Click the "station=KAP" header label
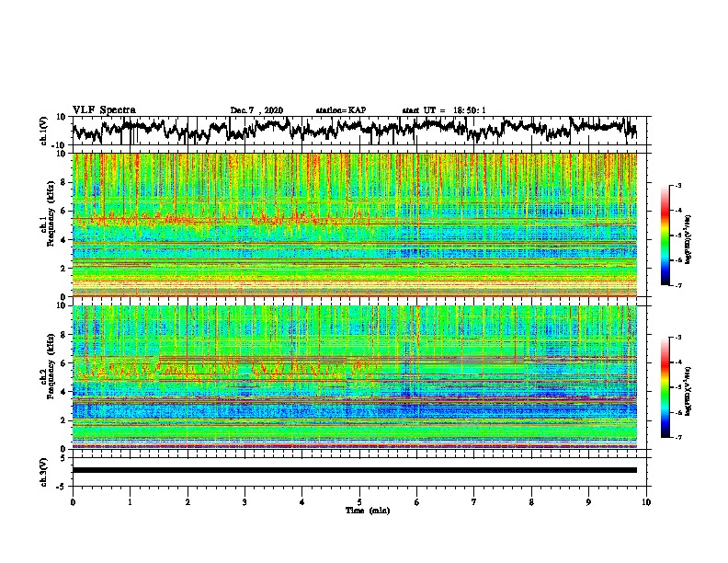The image size is (728, 563). click(341, 110)
